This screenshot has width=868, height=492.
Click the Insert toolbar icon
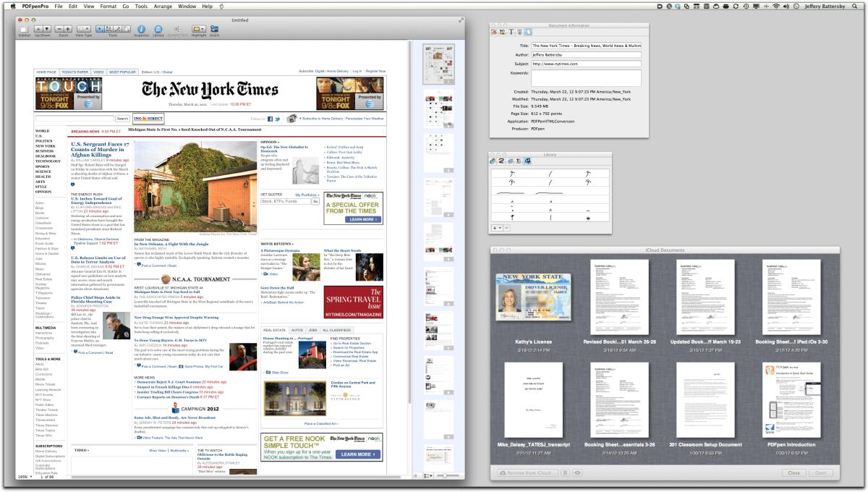pos(215,30)
